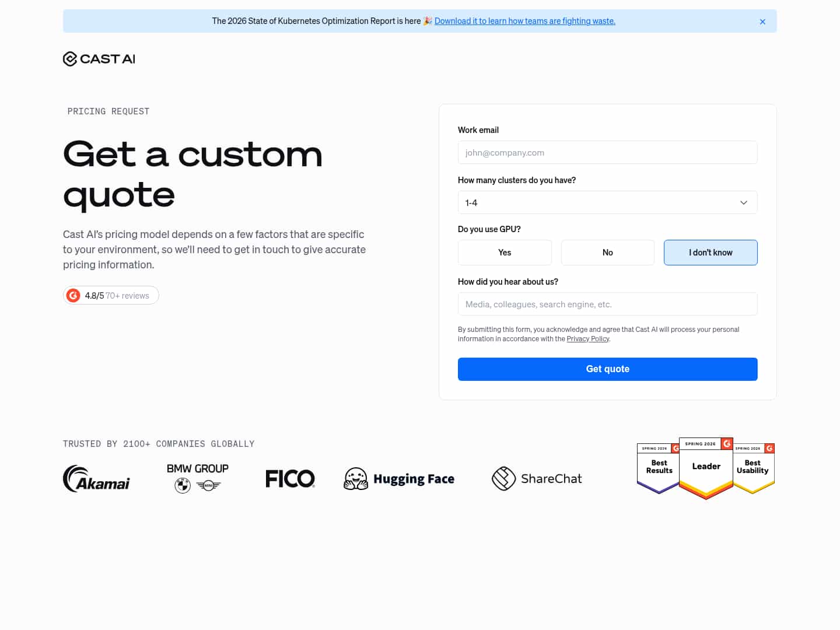Image resolution: width=840 pixels, height=630 pixels.
Task: Open the How many clusters selector
Action: [x=607, y=202]
